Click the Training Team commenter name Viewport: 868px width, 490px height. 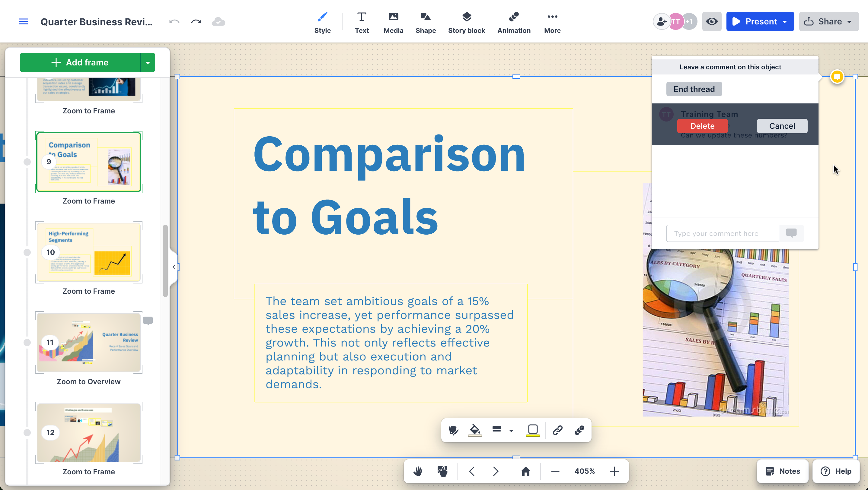[x=709, y=114]
